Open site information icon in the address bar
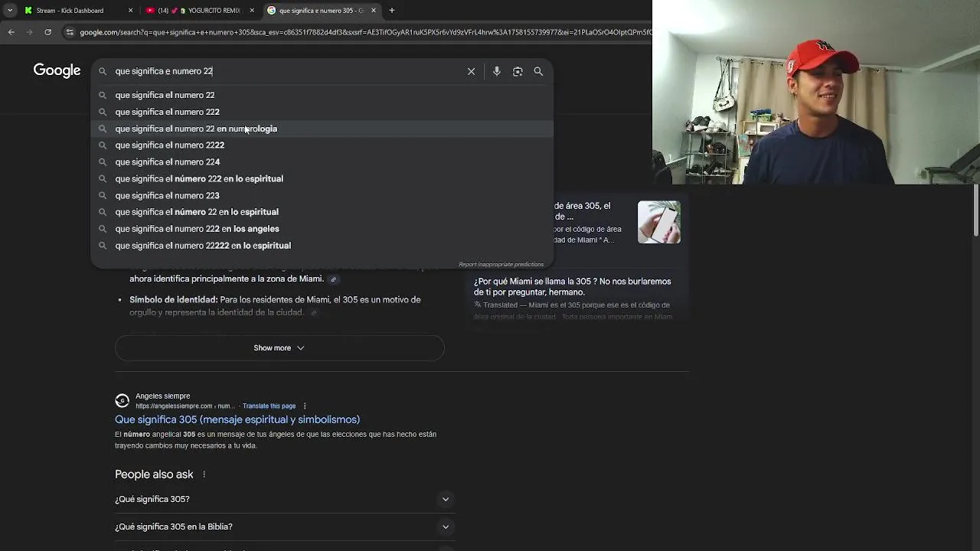980x551 pixels. [70, 32]
